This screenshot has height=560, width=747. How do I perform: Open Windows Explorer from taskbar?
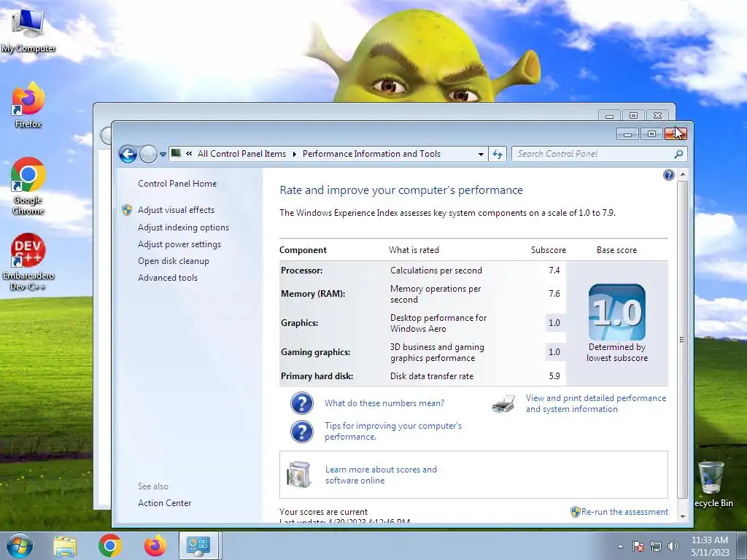pos(65,545)
